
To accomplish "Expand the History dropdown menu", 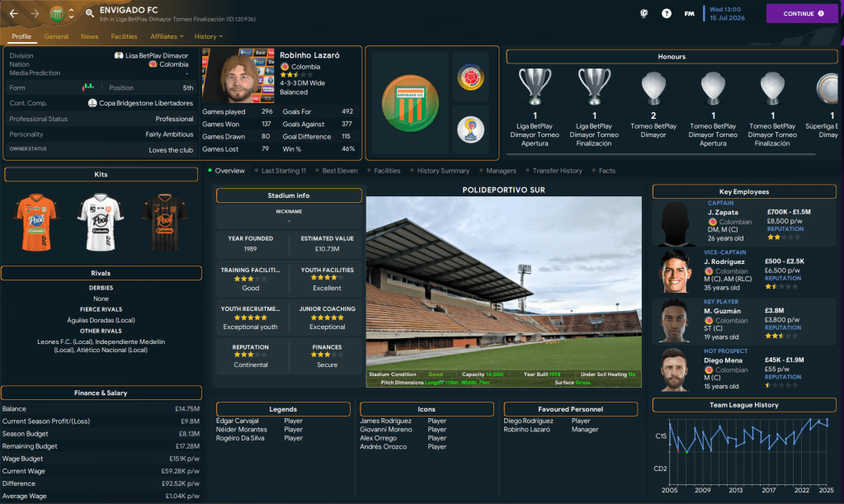I will pos(209,36).
